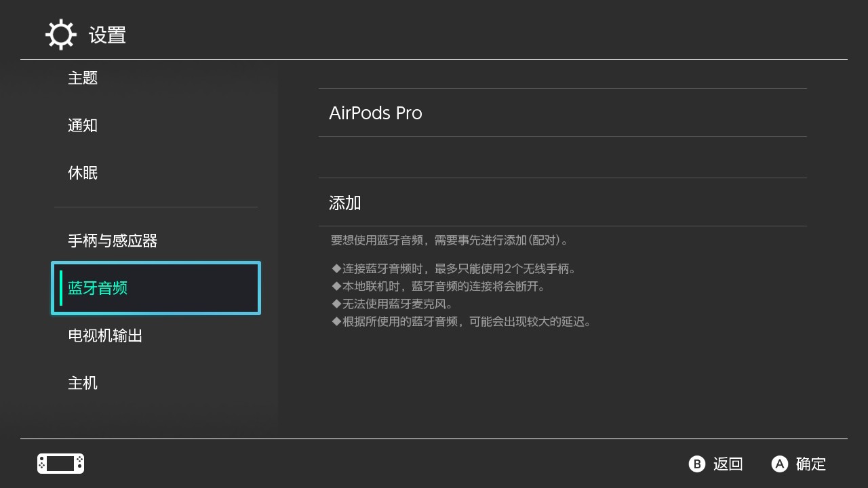
Task: Click the note about 2个无线手柄
Action: [454, 268]
